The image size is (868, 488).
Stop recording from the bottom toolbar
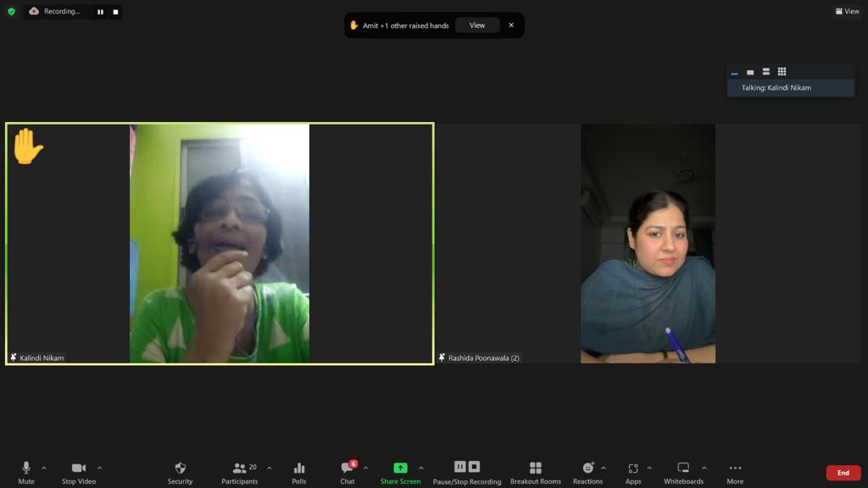[x=475, y=467]
